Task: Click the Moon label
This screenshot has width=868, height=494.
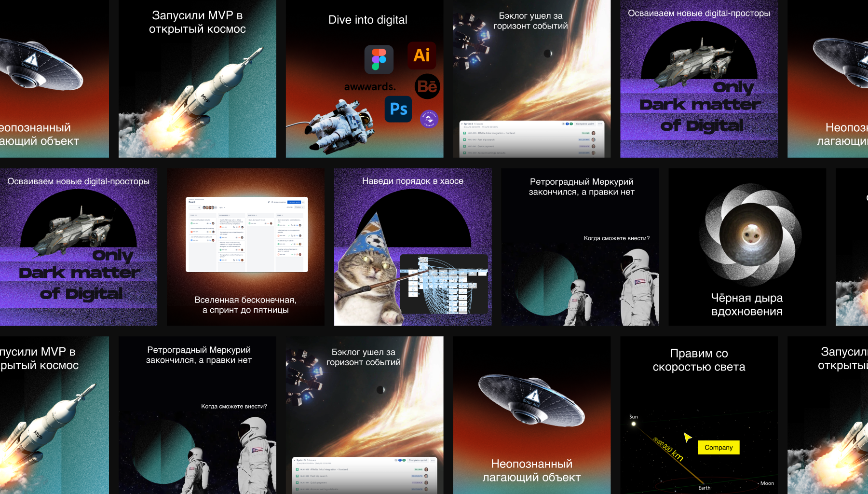Action: [x=767, y=483]
